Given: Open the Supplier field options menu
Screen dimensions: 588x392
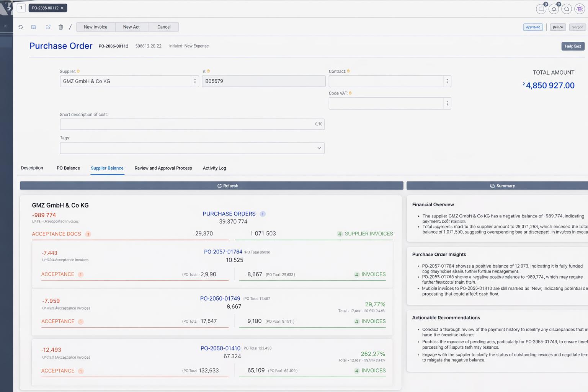Looking at the screenshot, I should (x=195, y=81).
